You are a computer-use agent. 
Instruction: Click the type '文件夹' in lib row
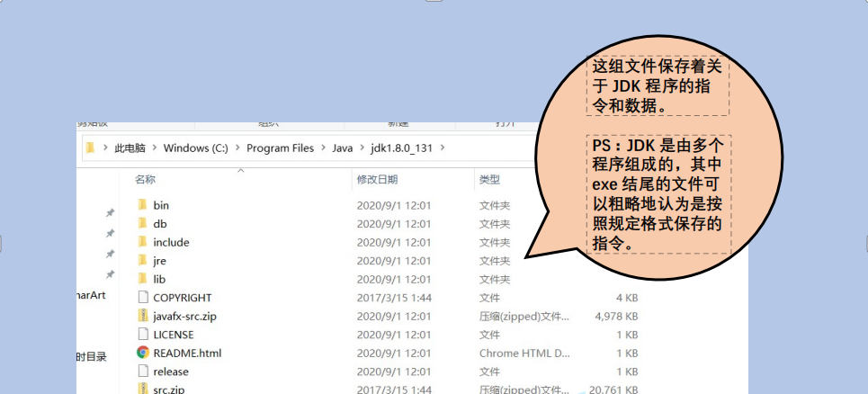[495, 279]
